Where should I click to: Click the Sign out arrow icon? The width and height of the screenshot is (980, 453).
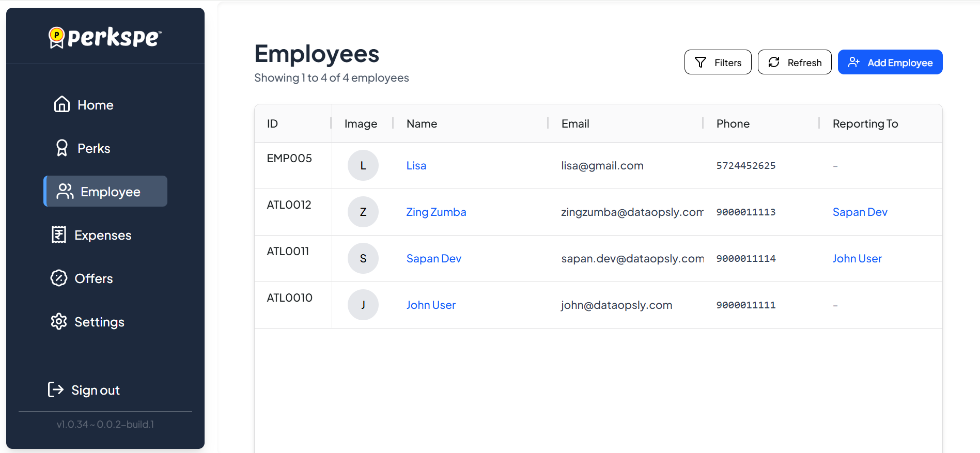tap(56, 389)
